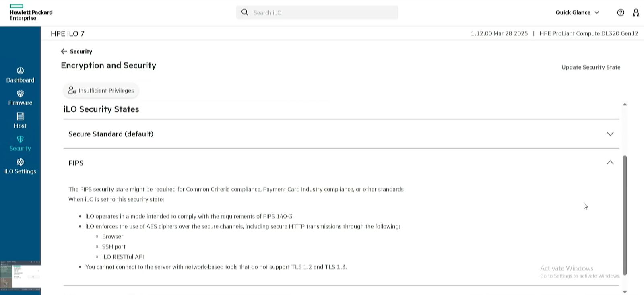This screenshot has height=295, width=644.
Task: Focus the Search iLO input field
Action: pos(322,12)
